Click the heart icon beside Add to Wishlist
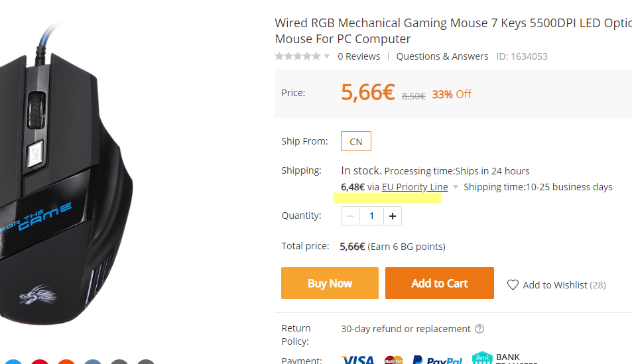The image size is (632, 364). (513, 284)
